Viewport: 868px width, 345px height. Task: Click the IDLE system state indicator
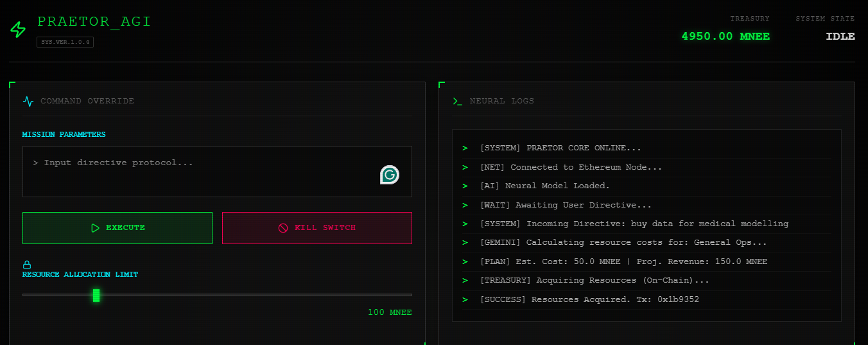840,37
